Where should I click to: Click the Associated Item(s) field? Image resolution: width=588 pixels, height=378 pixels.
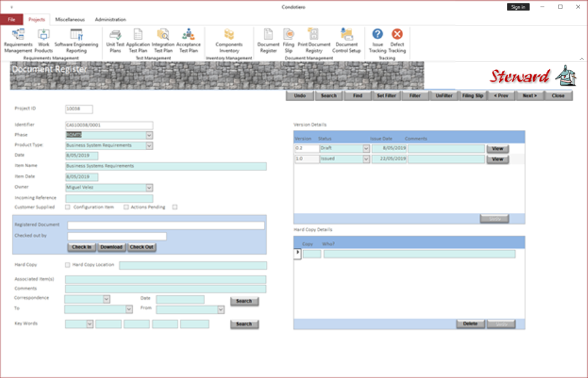point(165,279)
